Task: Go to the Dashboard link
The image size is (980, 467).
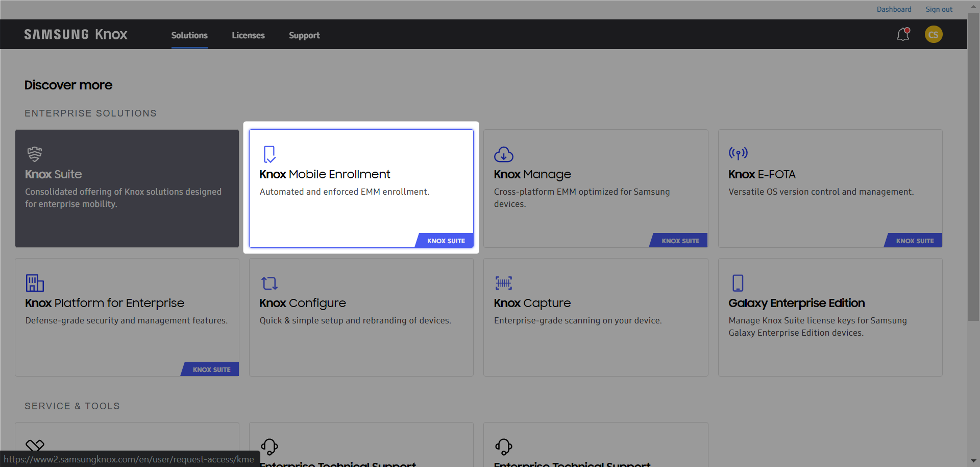Action: [x=894, y=9]
